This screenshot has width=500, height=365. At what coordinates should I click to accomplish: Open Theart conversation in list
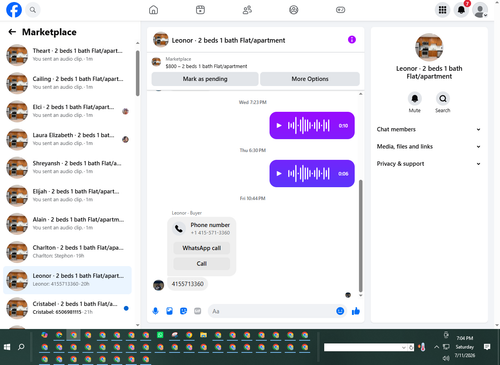[68, 55]
